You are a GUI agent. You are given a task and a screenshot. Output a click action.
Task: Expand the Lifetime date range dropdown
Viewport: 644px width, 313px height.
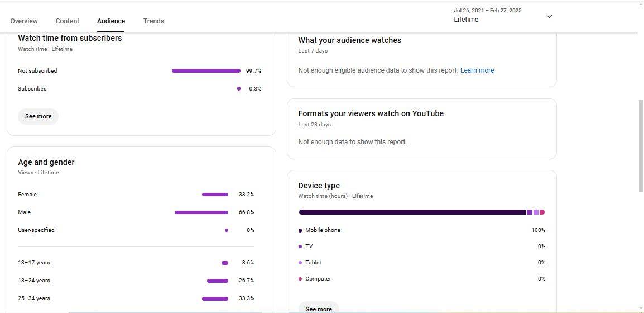point(549,16)
